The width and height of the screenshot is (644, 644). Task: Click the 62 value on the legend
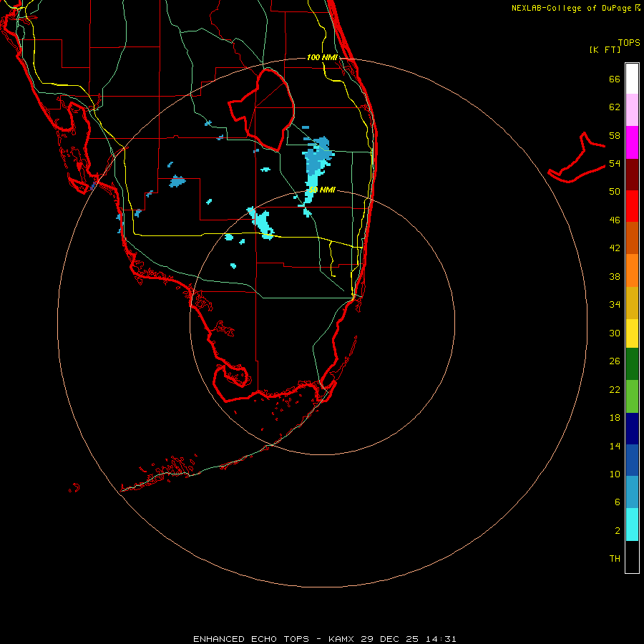(615, 107)
